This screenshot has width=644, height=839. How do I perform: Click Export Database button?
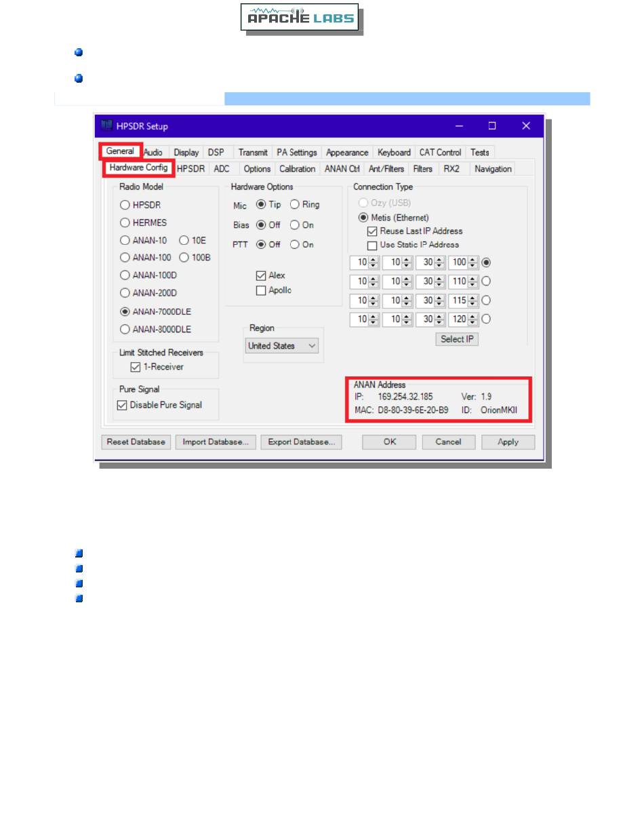coord(302,442)
